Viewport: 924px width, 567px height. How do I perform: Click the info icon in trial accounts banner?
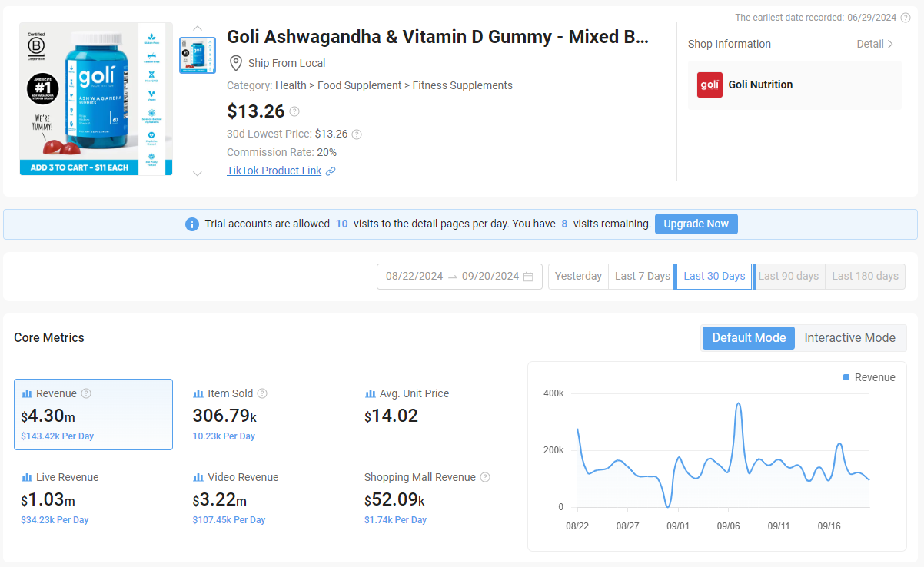[192, 224]
